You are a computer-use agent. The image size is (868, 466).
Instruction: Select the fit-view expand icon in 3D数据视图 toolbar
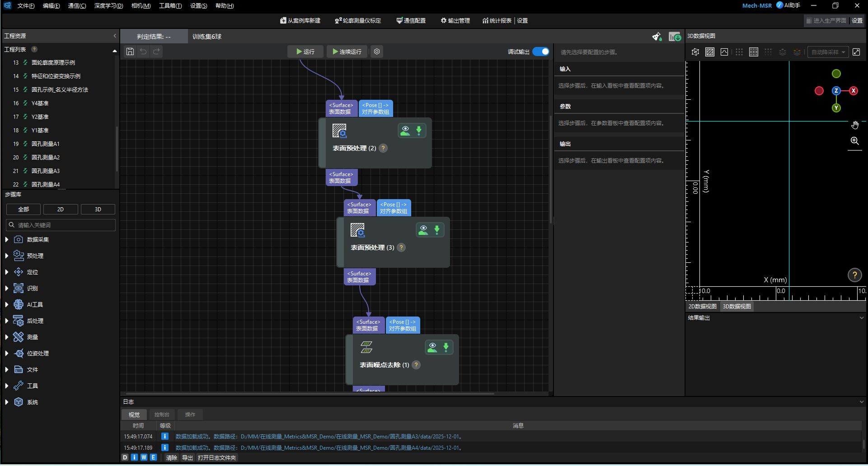pos(856,51)
